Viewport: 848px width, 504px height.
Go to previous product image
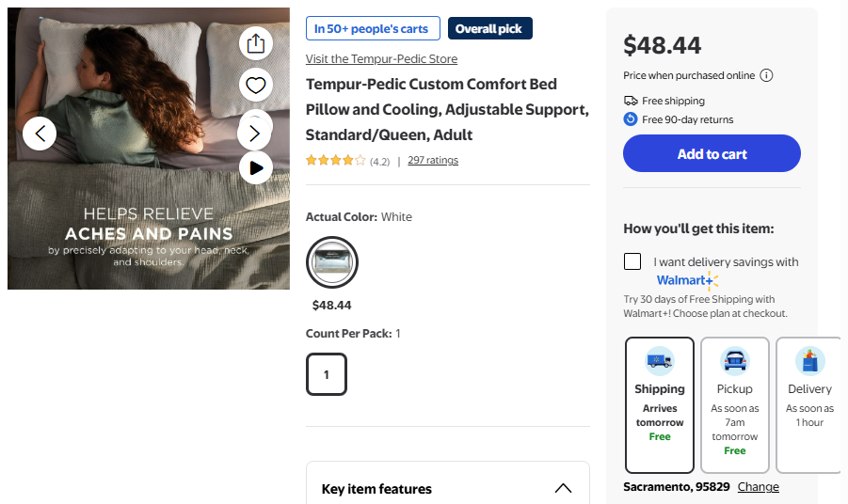pos(40,133)
